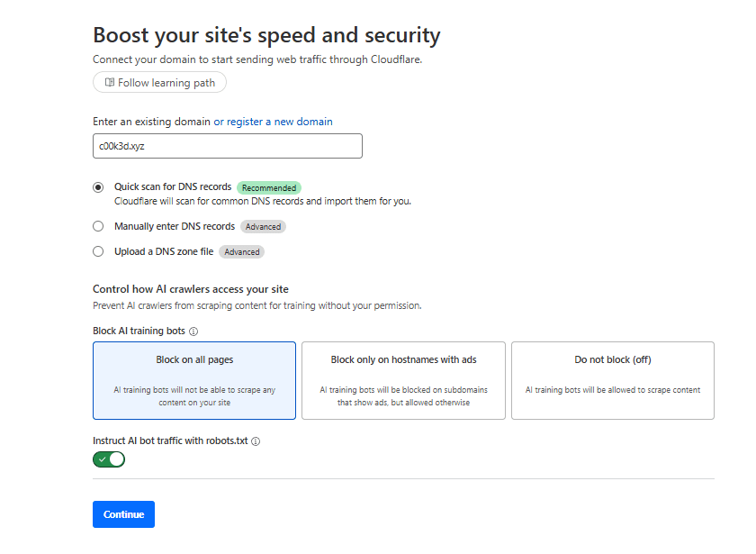The image size is (756, 554).
Task: Click the 'Control how AI crawlers access your site' heading
Action: click(x=191, y=289)
